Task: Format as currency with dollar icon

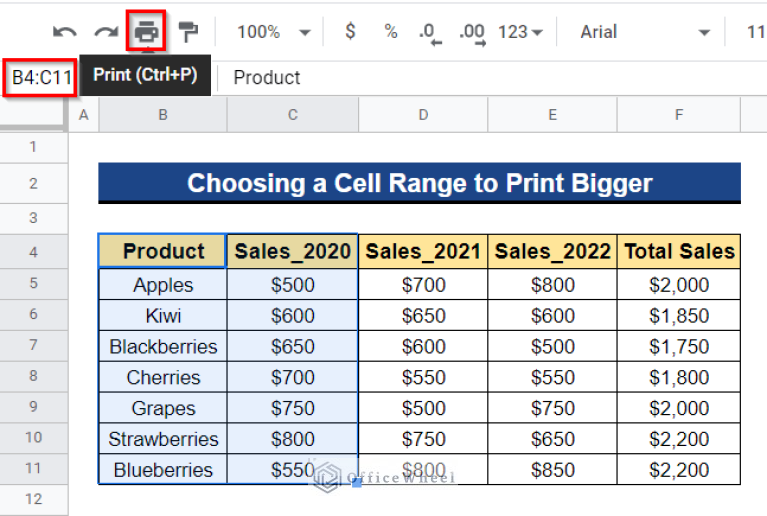Action: tap(350, 32)
